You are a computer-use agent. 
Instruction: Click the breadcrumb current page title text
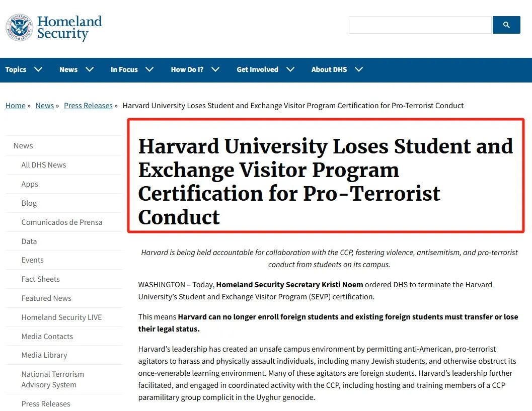[x=293, y=106]
